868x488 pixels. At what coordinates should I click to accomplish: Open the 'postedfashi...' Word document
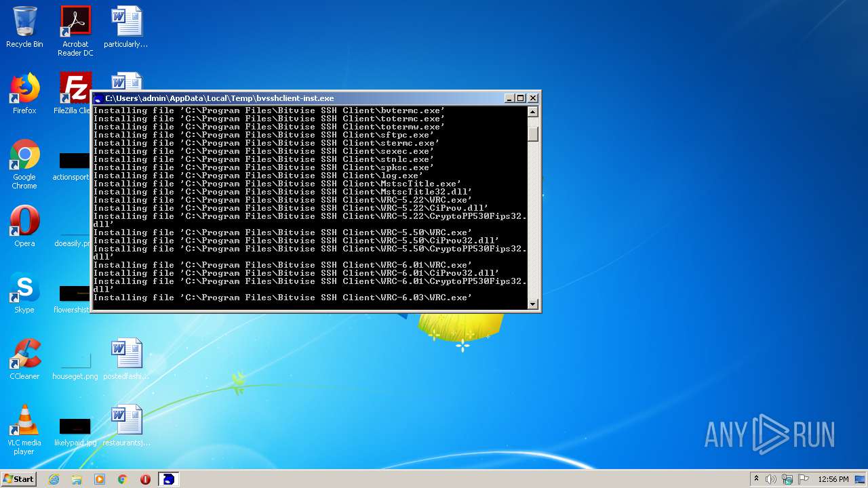(126, 359)
